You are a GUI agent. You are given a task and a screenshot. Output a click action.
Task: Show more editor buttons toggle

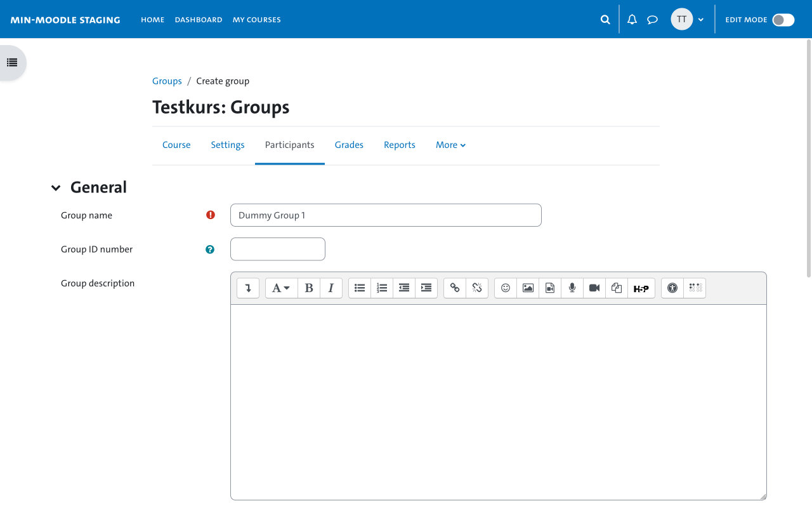coord(248,288)
